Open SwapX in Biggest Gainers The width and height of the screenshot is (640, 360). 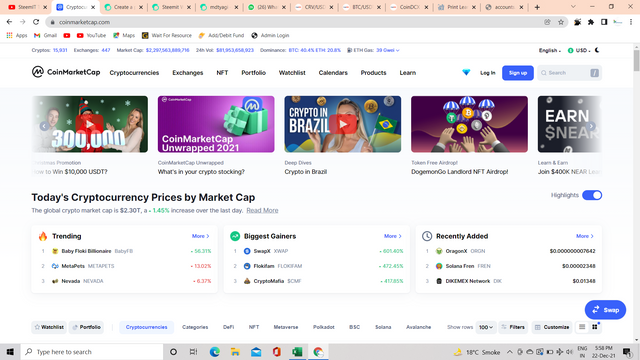pyautogui.click(x=262, y=251)
